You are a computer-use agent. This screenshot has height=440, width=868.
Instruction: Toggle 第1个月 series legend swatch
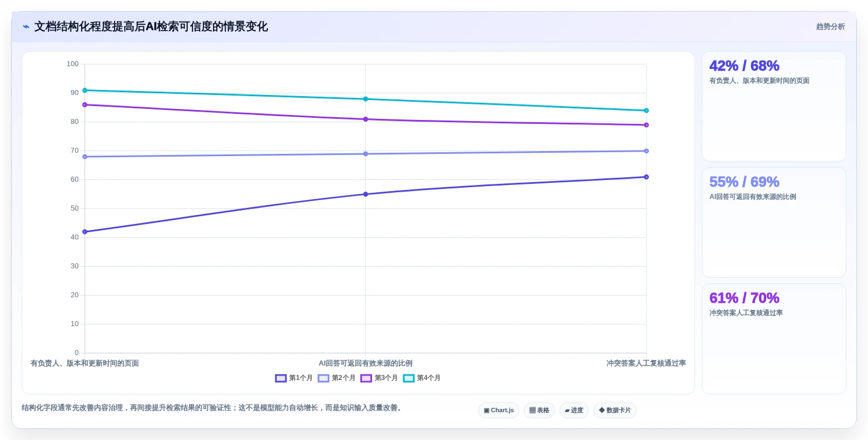281,378
